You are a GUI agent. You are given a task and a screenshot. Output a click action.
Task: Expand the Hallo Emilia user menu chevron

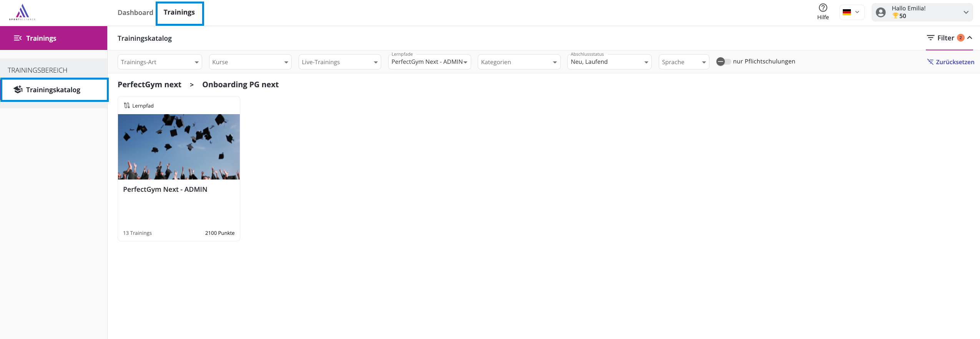point(966,12)
